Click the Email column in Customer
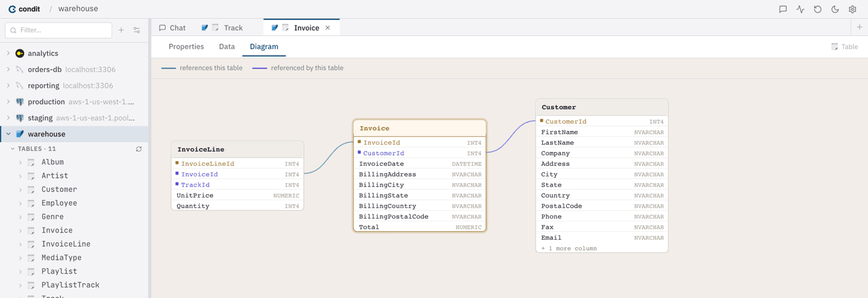The image size is (868, 298). 602,238
